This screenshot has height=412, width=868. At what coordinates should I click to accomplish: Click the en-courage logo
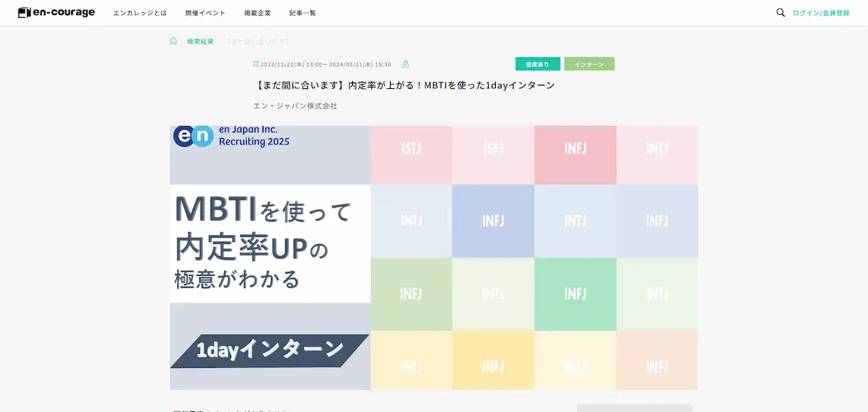coord(56,13)
